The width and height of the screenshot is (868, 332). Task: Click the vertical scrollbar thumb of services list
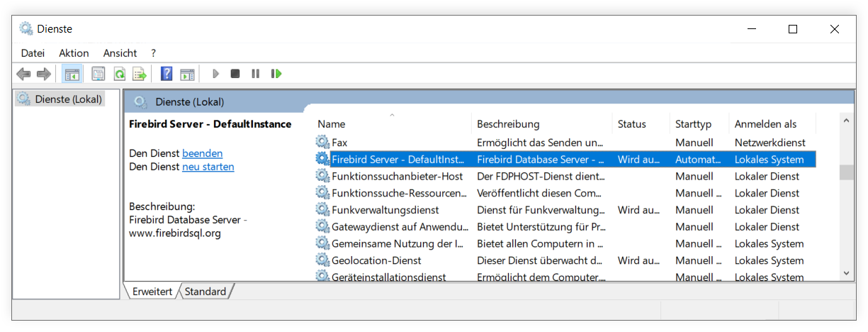pyautogui.click(x=846, y=173)
